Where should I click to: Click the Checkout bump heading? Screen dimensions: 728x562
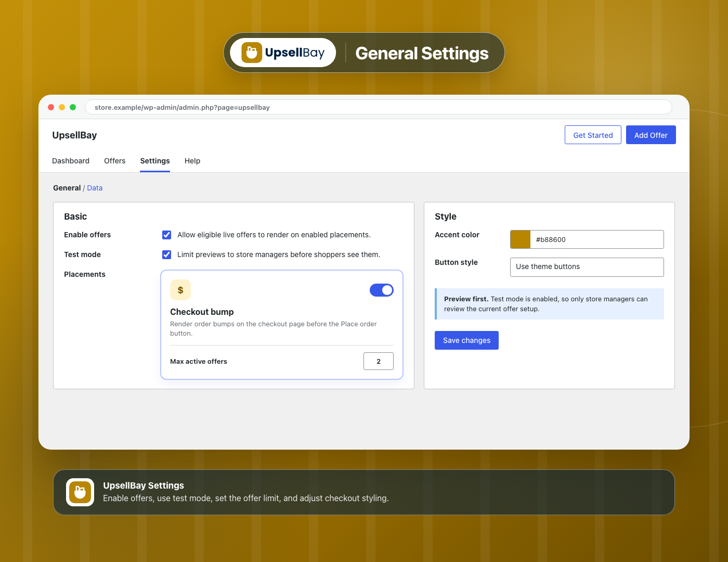[202, 312]
